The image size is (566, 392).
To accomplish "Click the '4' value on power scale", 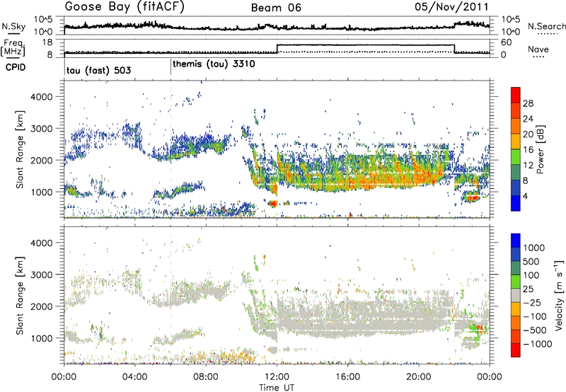I will click(x=525, y=196).
